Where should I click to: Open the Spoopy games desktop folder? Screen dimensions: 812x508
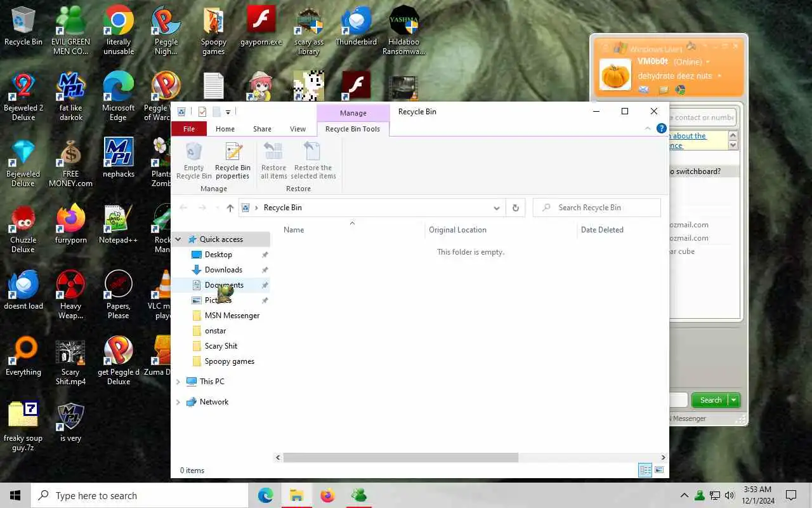point(214,30)
